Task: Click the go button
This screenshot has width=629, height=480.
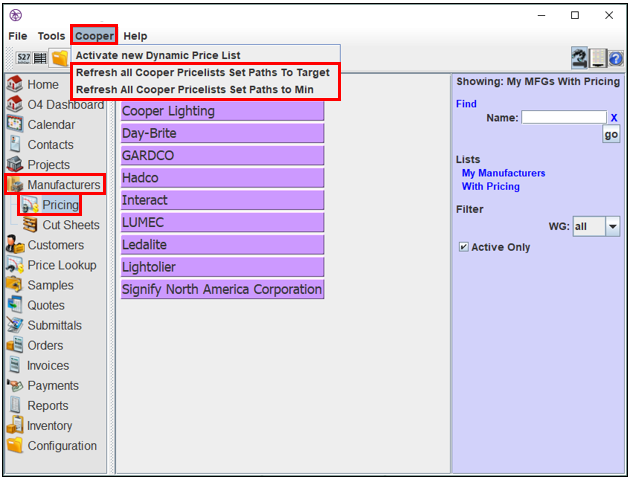Action: 611,135
